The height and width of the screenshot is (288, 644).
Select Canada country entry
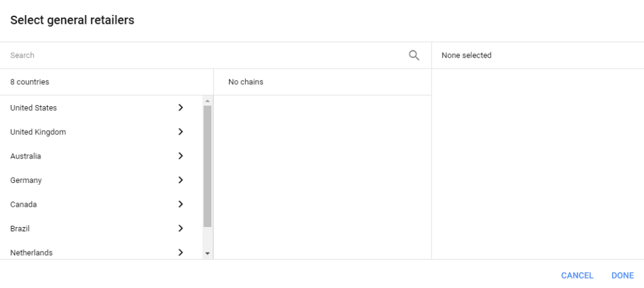pyautogui.click(x=101, y=204)
